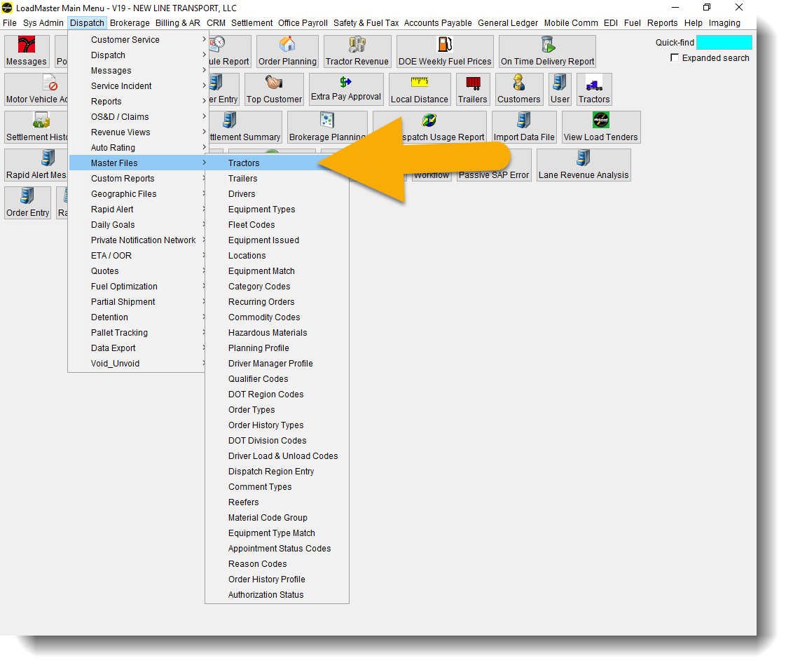
Task: Open the Void_Unvoid submenu item
Action: [x=137, y=363]
